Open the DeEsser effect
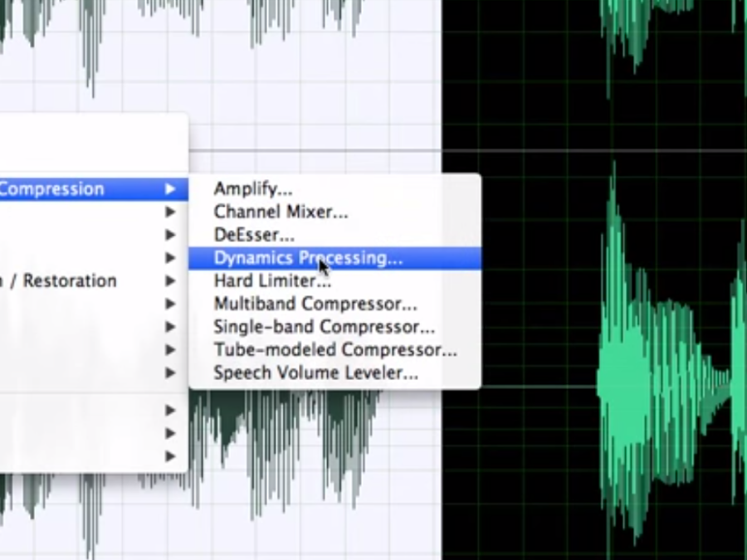Viewport: 747px width, 560px height. tap(254, 236)
